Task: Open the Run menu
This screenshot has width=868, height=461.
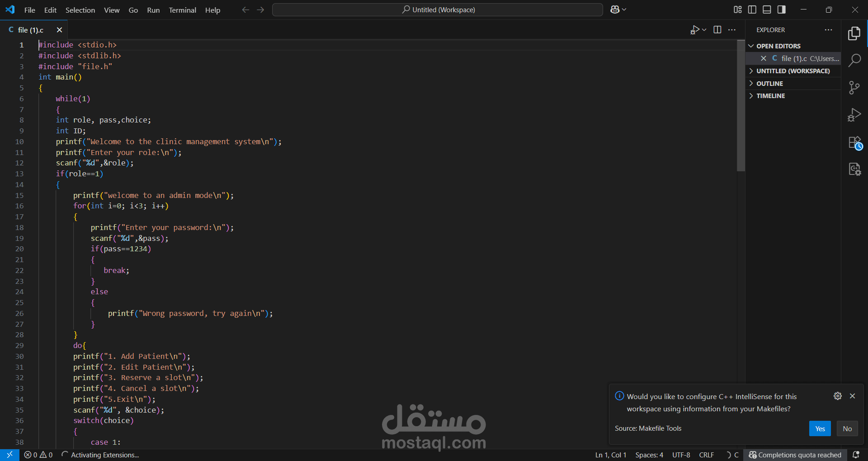Action: [153, 10]
